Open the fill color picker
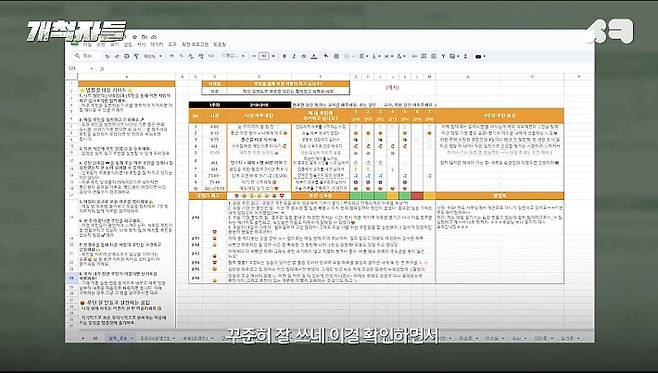658x373 pixels. (326, 56)
